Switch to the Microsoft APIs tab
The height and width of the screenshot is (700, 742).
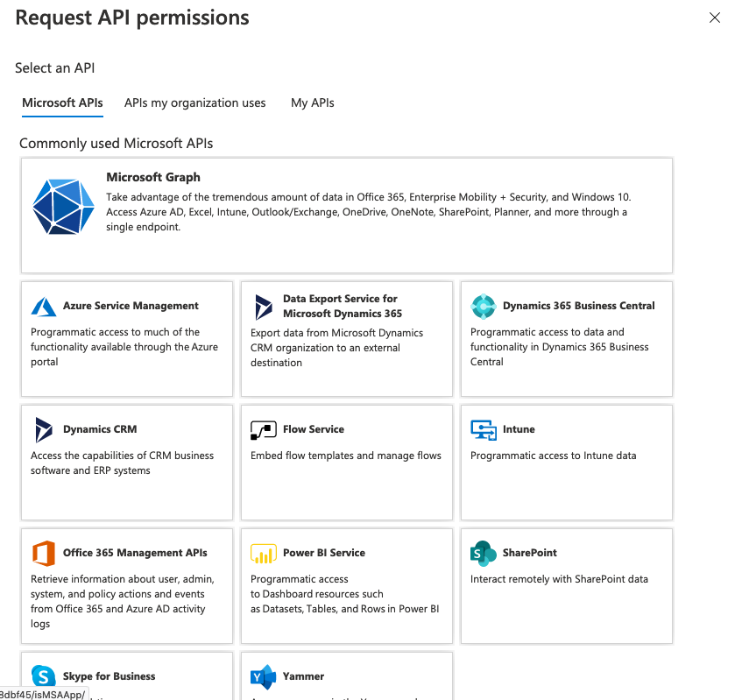point(62,103)
